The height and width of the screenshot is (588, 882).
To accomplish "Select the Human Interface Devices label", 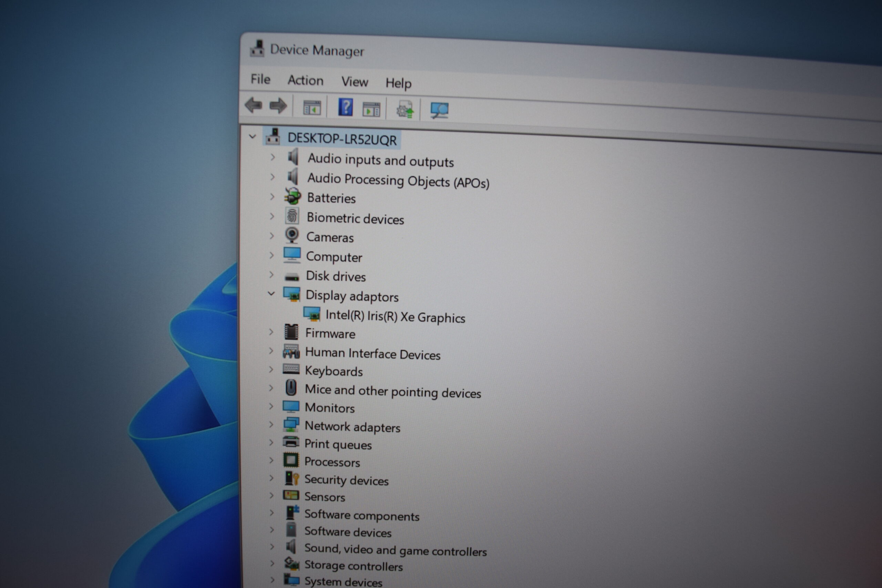I will [373, 354].
